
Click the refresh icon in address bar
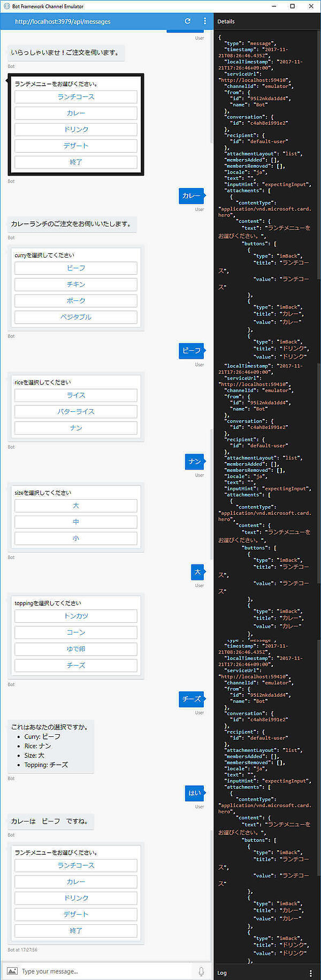pyautogui.click(x=188, y=21)
